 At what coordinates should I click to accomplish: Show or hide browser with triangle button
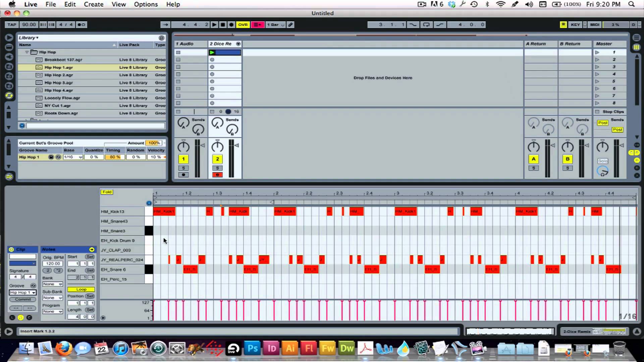pyautogui.click(x=9, y=38)
